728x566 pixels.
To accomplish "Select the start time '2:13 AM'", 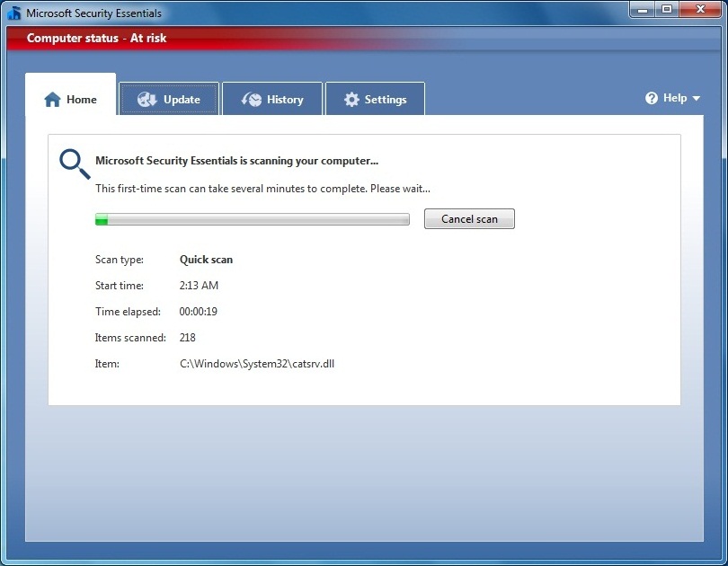I will [x=199, y=286].
